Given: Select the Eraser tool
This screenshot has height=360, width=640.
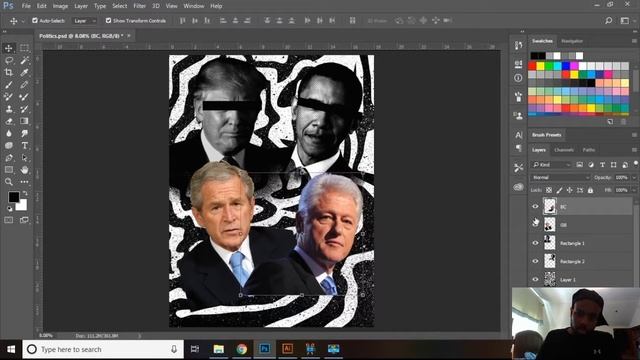Looking at the screenshot, I should click(9, 121).
